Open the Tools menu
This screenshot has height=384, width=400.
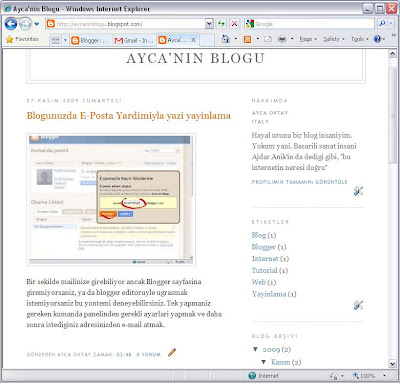pyautogui.click(x=360, y=39)
